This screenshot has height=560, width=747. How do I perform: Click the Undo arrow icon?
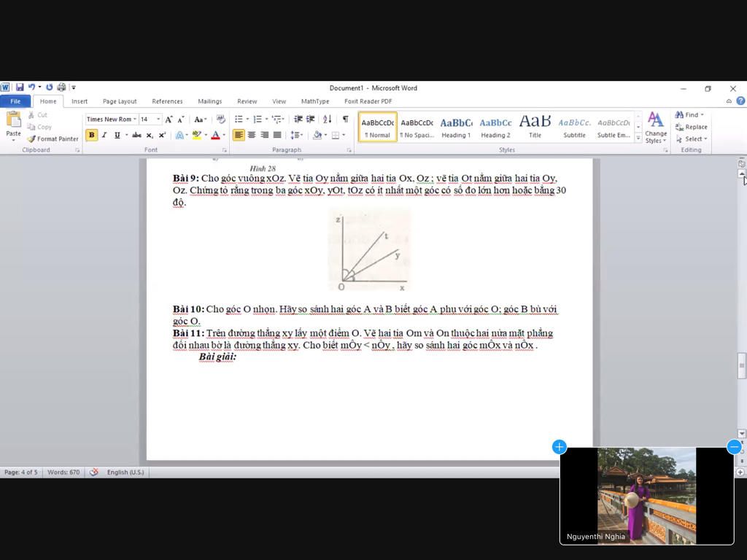click(x=31, y=87)
